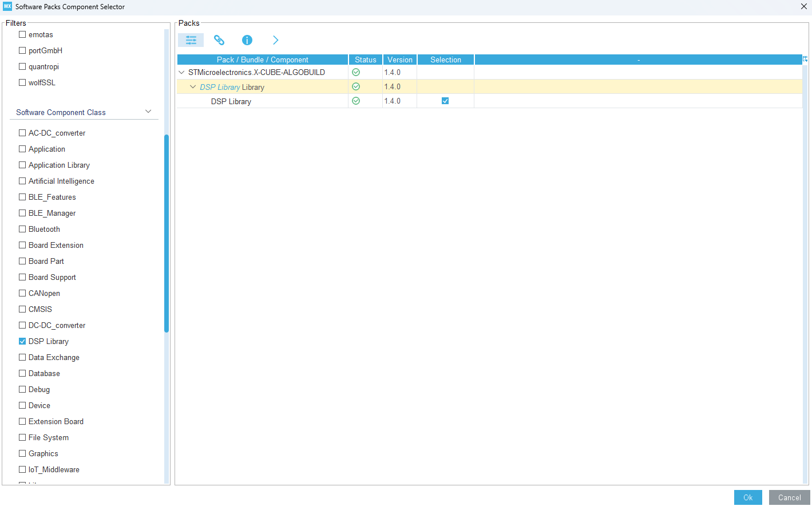Uncheck the DSP Library class filter

coord(22,341)
